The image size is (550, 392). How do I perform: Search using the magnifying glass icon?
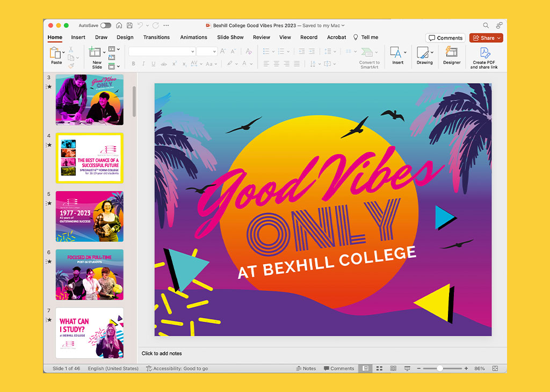486,25
